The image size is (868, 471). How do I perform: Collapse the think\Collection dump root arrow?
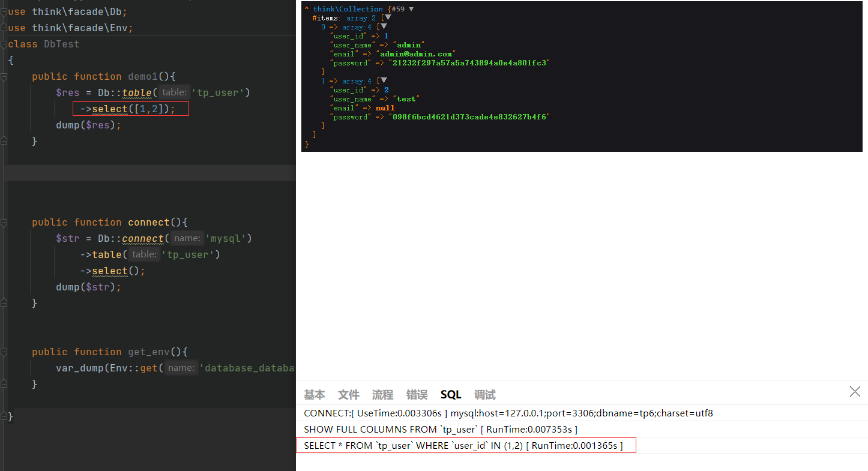411,9
